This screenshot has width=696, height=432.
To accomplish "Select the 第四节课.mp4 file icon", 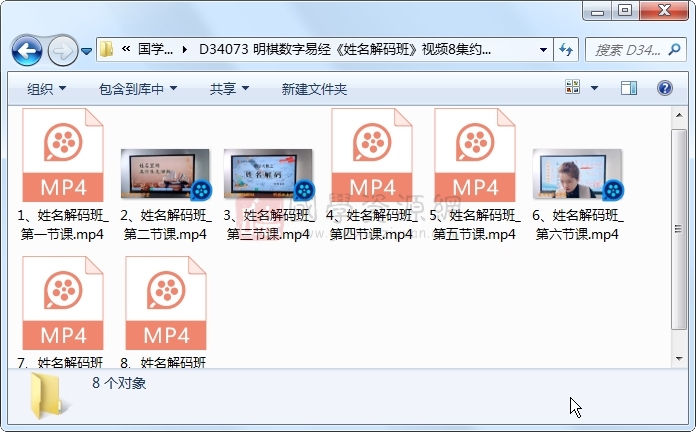I will click(x=372, y=155).
